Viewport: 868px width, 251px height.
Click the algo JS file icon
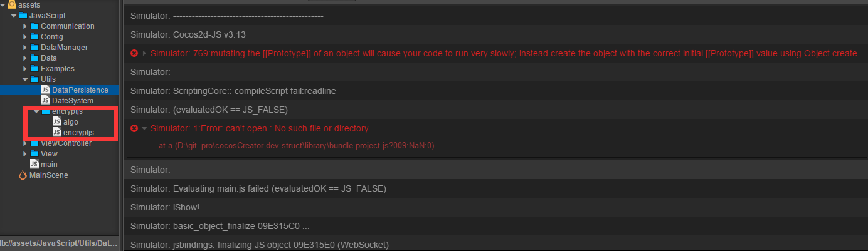56,122
